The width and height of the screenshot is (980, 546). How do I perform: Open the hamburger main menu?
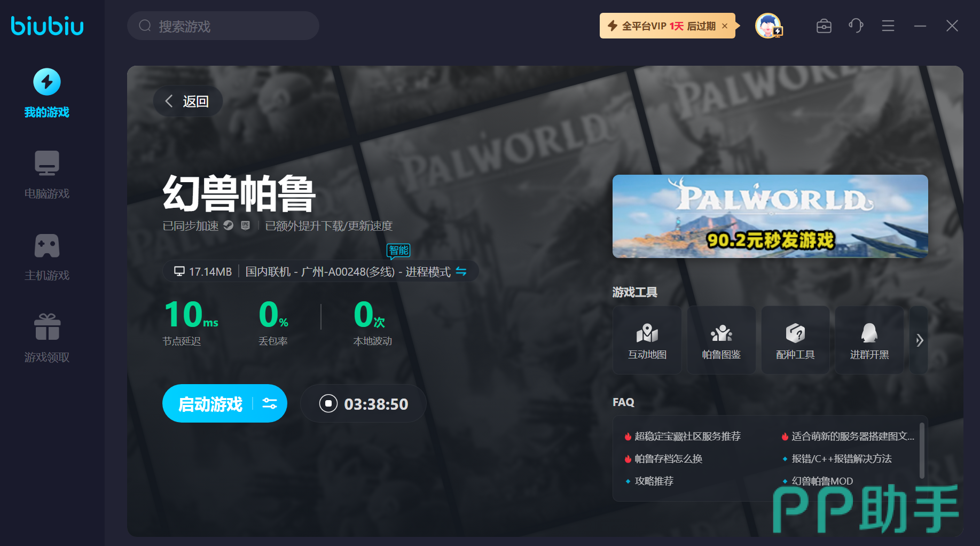[x=888, y=26]
